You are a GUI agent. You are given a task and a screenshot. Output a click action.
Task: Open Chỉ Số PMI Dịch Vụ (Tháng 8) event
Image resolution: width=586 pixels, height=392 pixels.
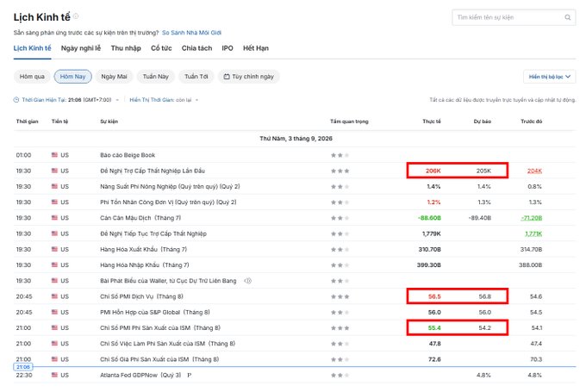[x=141, y=296]
